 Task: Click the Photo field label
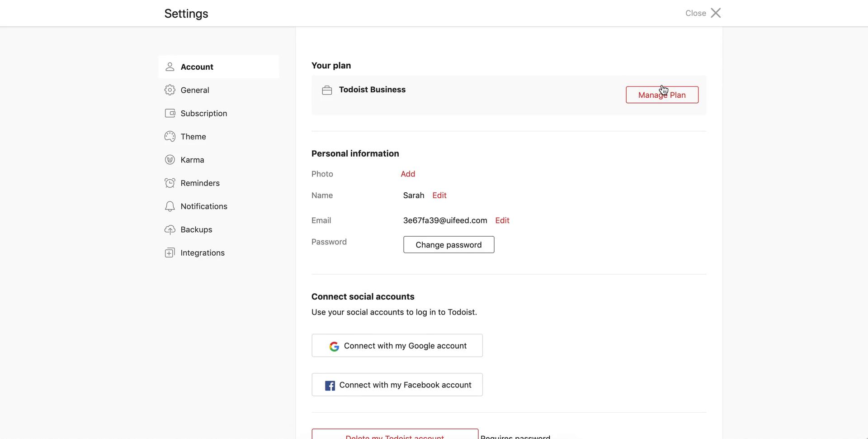point(322,174)
